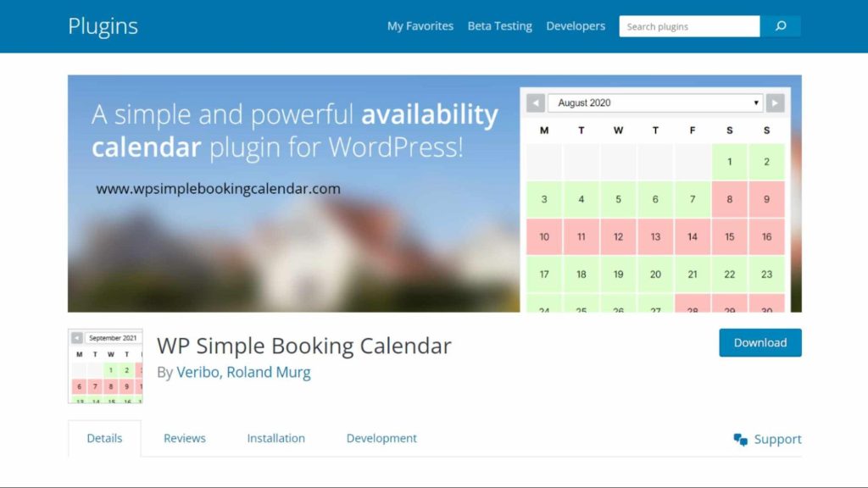Open author Veribo's profile
Image resolution: width=868 pixels, height=488 pixels.
[198, 373]
